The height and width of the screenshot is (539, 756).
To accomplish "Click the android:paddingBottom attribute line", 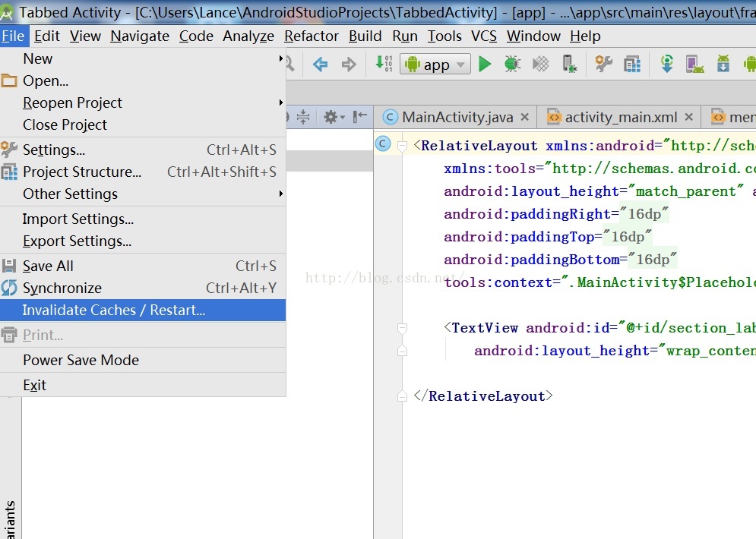I will click(x=560, y=260).
